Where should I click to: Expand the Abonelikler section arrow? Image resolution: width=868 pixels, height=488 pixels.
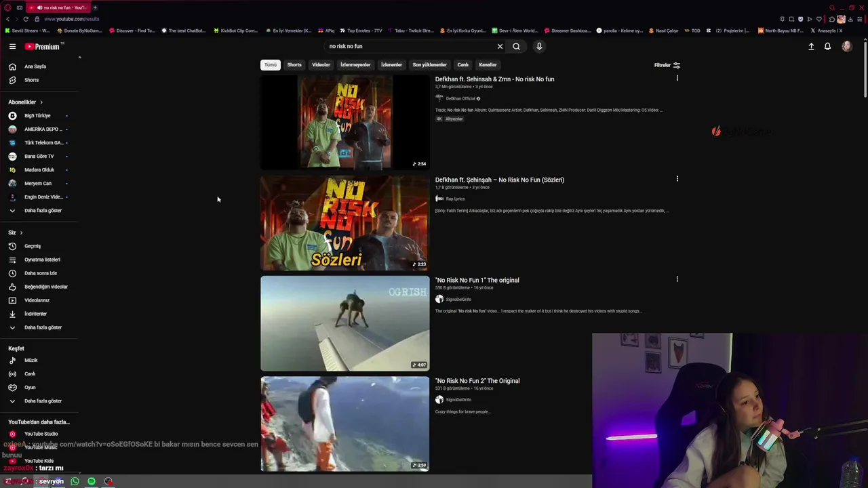tap(41, 102)
